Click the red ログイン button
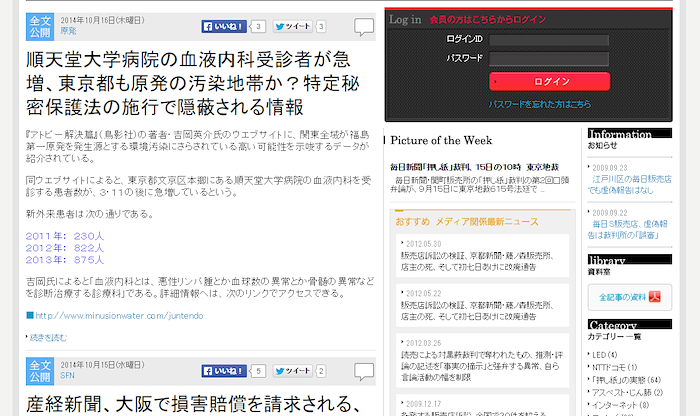This screenshot has height=416, width=700. 550,82
